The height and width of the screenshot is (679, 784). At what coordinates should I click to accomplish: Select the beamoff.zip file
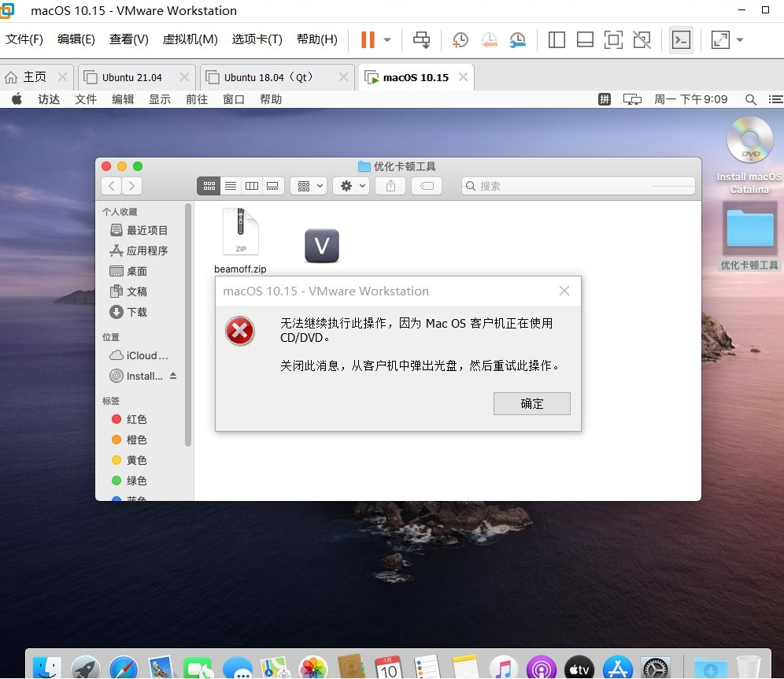pyautogui.click(x=241, y=241)
